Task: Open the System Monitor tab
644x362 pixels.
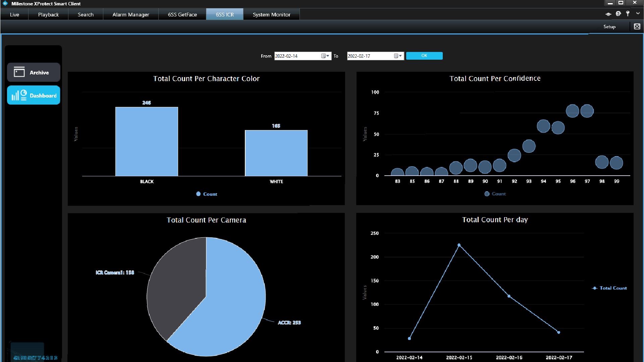Action: [x=272, y=14]
